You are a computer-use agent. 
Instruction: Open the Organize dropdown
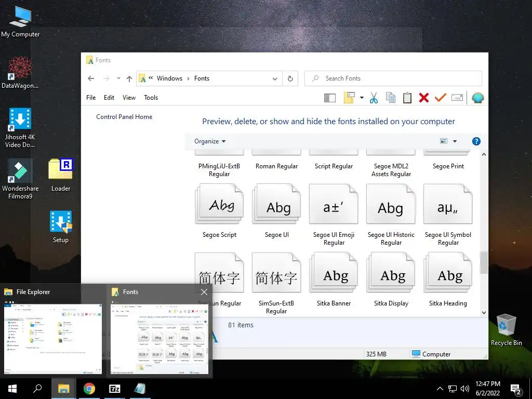coord(210,141)
